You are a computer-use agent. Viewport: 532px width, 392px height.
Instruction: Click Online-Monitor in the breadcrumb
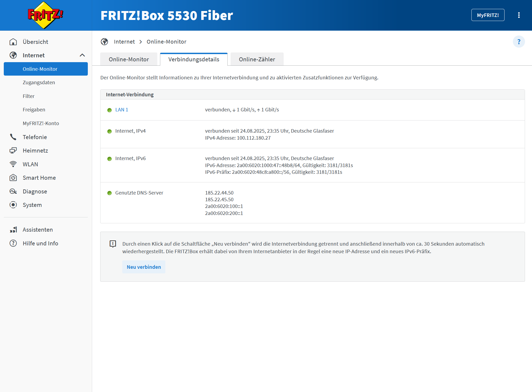pyautogui.click(x=166, y=42)
